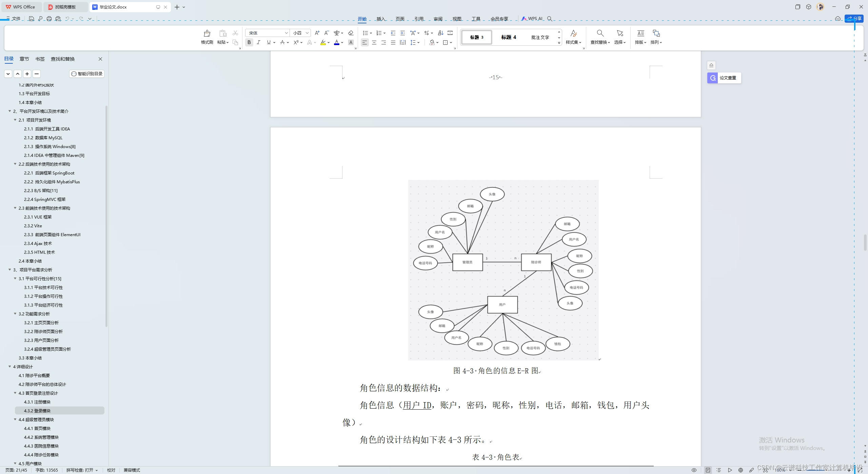Switch to the 插入 ribbon tab

coord(381,19)
